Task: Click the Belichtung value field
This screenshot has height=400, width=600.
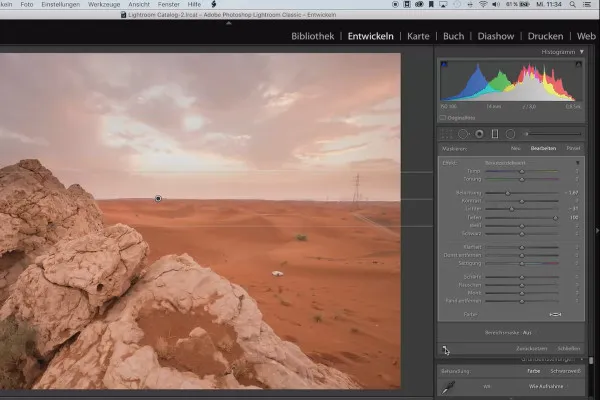Action: point(572,193)
